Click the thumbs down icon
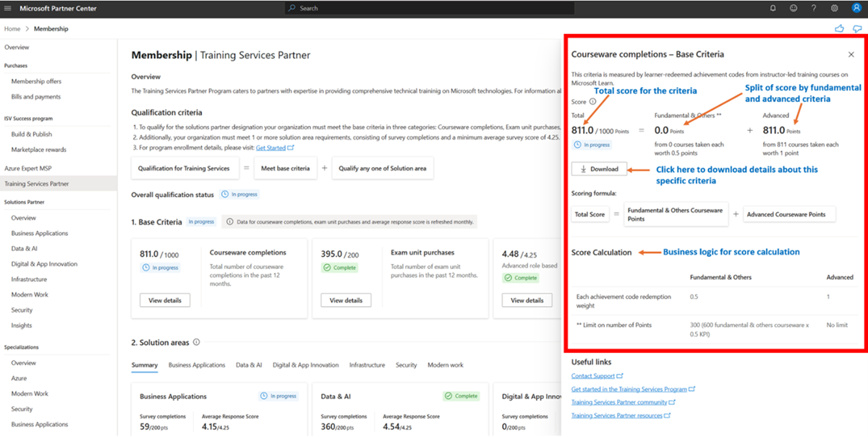This screenshot has height=437, width=868. tap(857, 29)
